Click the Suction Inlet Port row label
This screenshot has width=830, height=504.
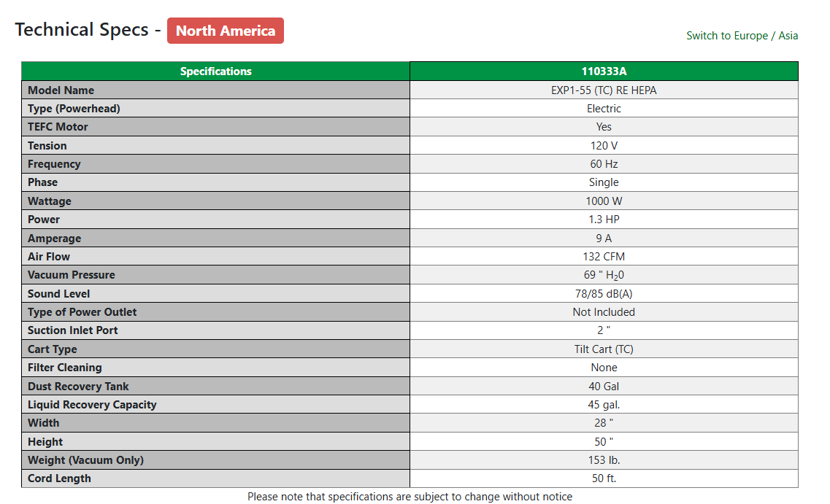coord(72,330)
